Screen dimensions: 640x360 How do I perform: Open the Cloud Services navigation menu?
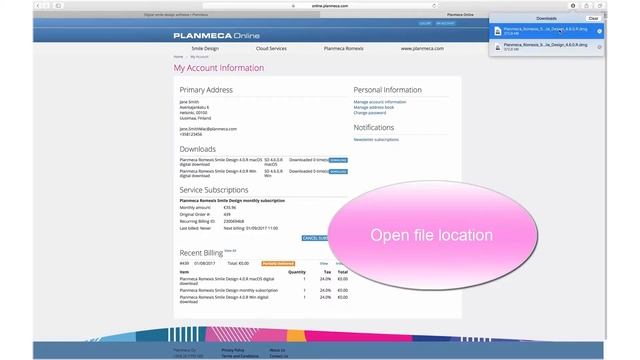tap(271, 48)
